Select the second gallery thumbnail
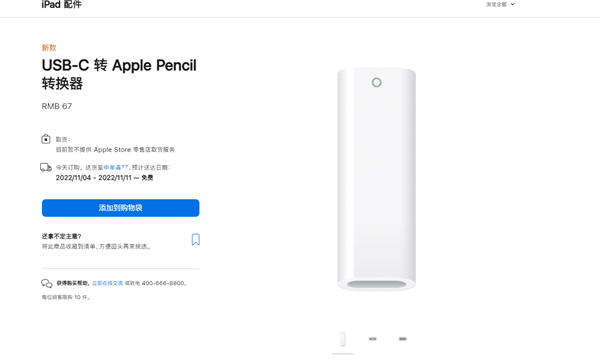600x362 pixels. (x=373, y=339)
